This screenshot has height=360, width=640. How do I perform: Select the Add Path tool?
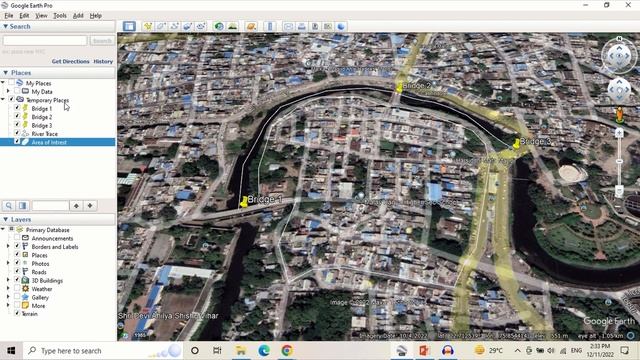174,27
